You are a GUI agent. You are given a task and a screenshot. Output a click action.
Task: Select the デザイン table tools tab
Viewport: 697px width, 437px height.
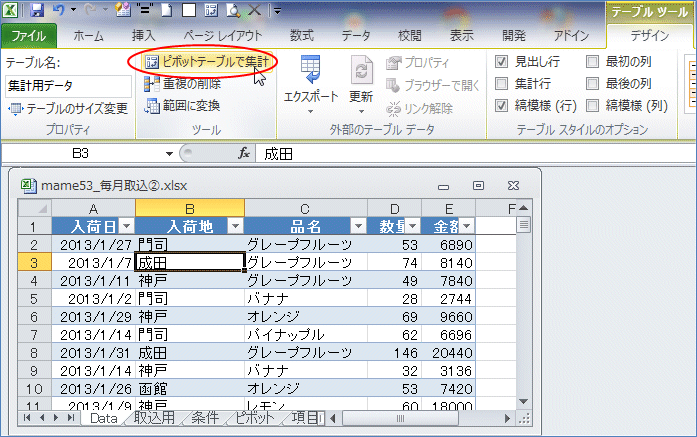(x=649, y=36)
